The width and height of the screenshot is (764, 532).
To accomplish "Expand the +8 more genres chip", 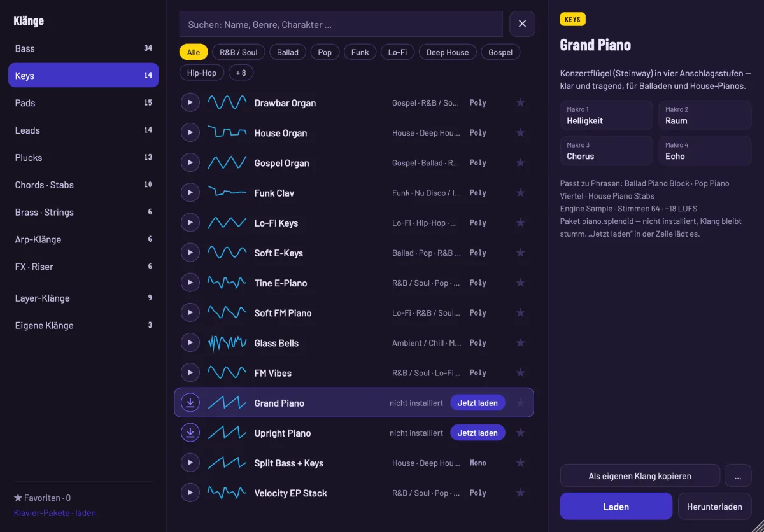I will coord(241,73).
